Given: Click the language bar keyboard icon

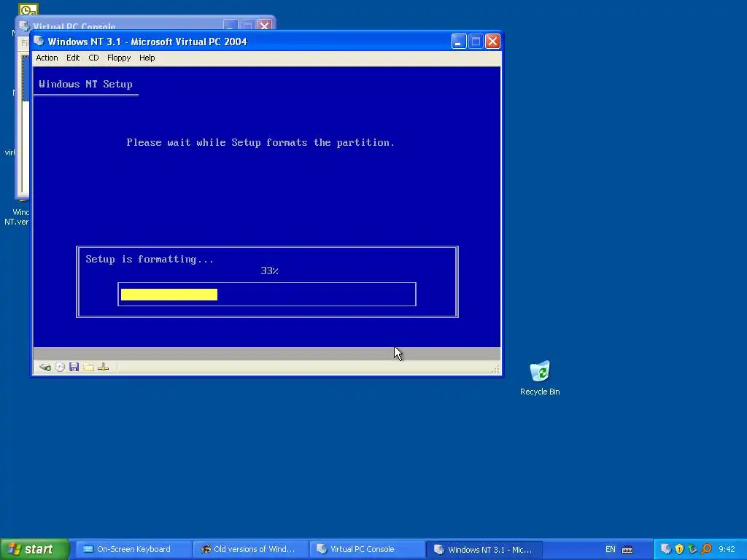Looking at the screenshot, I should coord(627,550).
